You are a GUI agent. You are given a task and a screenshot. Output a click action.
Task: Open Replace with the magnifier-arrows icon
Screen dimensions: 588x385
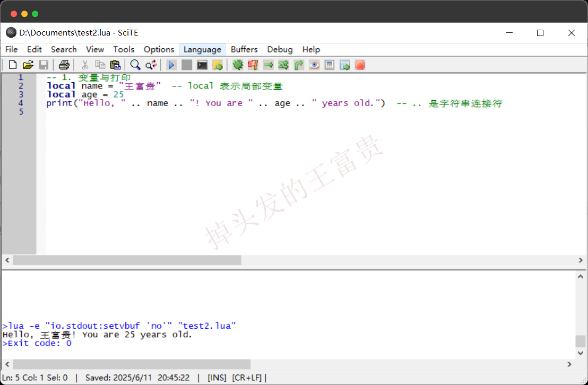tap(151, 65)
